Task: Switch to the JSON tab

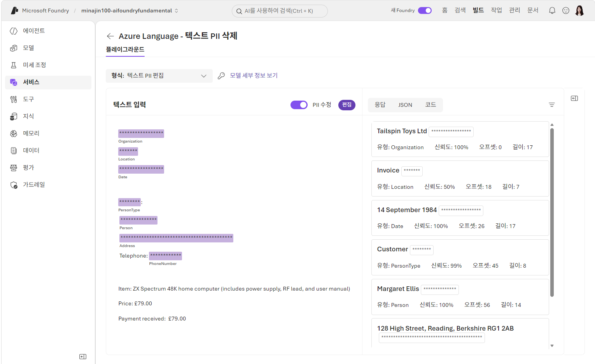Action: pyautogui.click(x=405, y=105)
